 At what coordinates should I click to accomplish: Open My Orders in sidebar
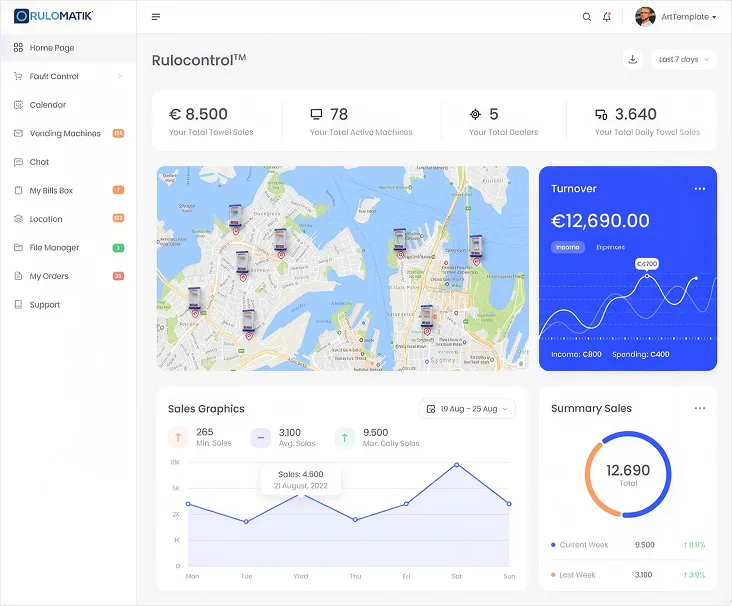[68, 276]
